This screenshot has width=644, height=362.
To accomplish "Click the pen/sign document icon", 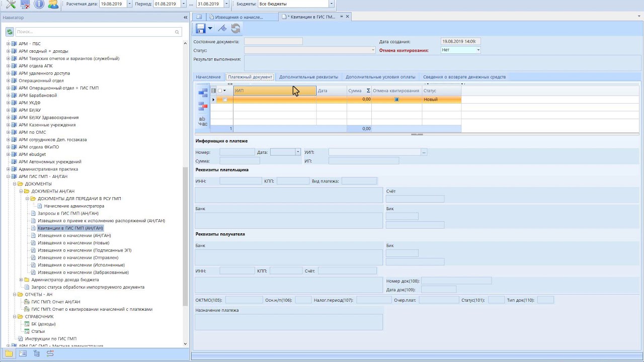I will click(222, 29).
